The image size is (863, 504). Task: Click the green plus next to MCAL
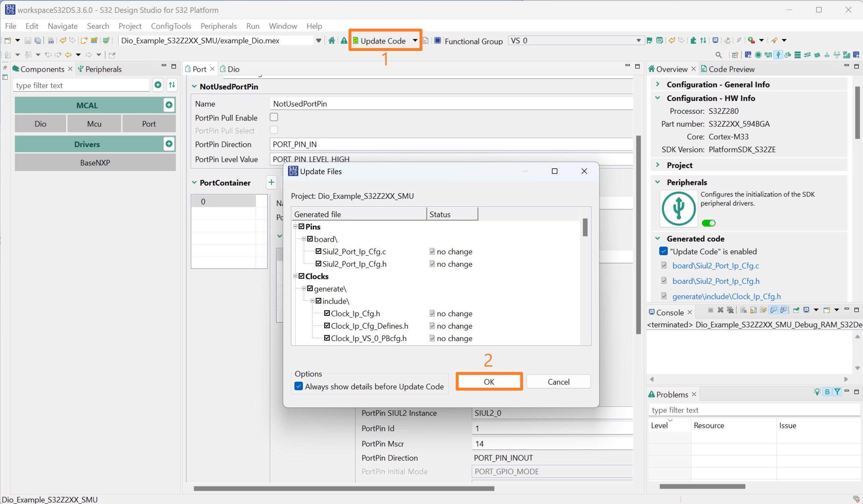[169, 105]
